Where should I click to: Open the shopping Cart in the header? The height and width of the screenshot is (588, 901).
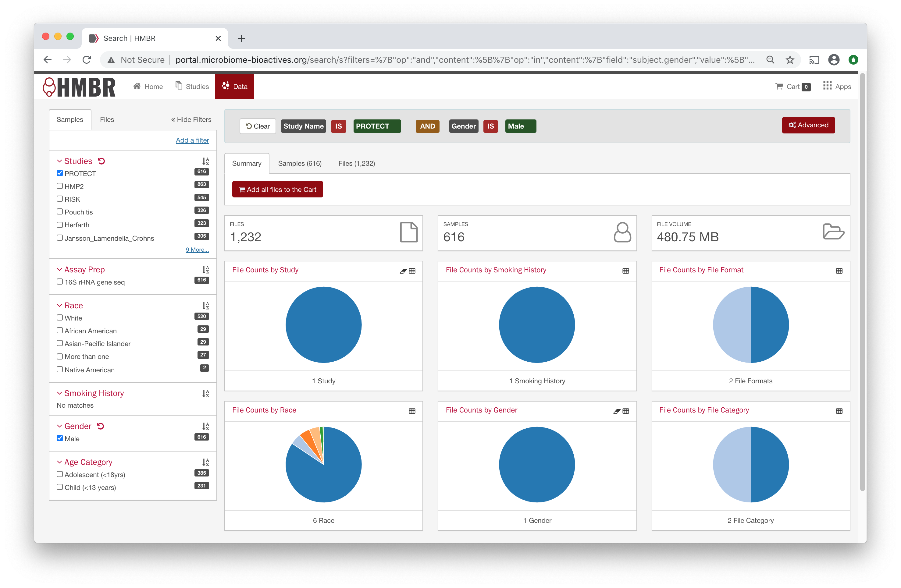pos(792,86)
